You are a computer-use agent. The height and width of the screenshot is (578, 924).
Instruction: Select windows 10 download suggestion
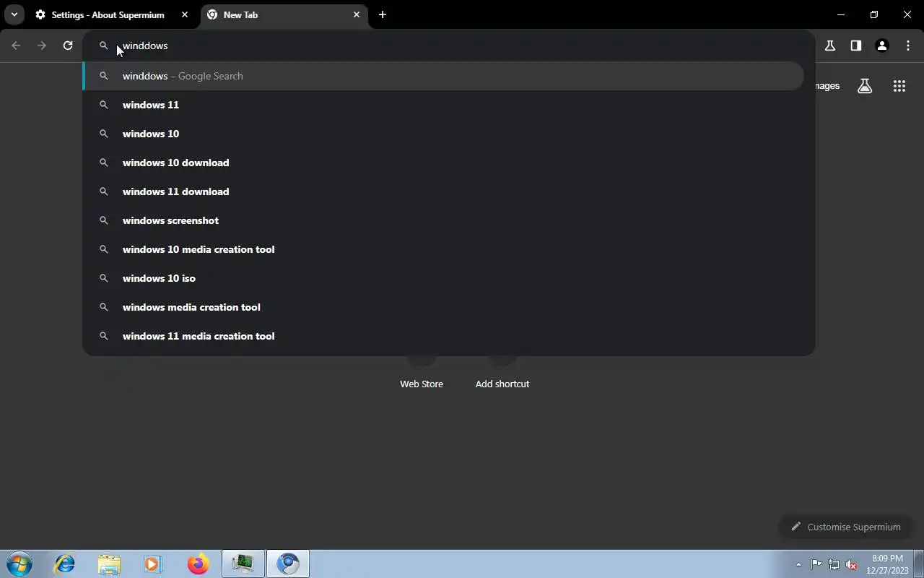click(443, 163)
